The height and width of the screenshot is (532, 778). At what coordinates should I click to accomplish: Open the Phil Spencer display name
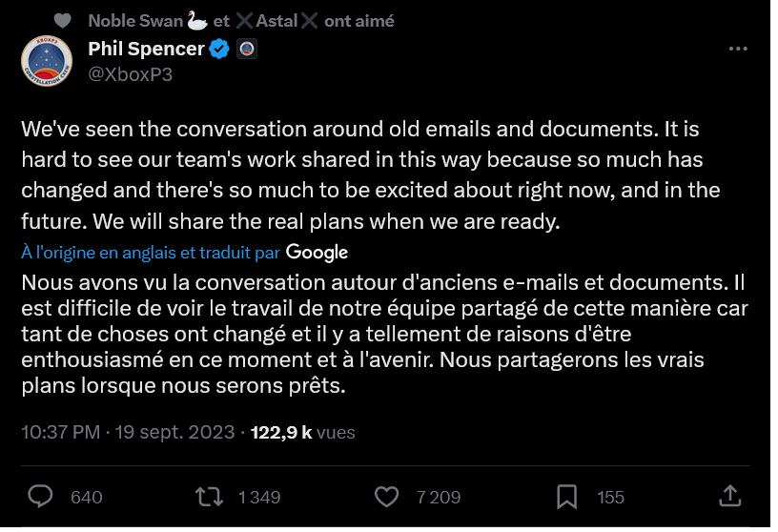[x=146, y=49]
